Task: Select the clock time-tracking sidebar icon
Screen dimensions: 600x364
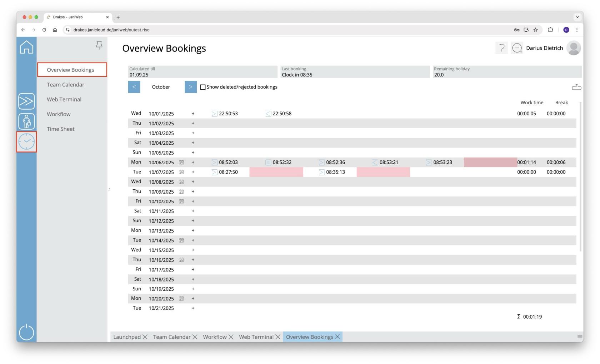Action: click(26, 142)
